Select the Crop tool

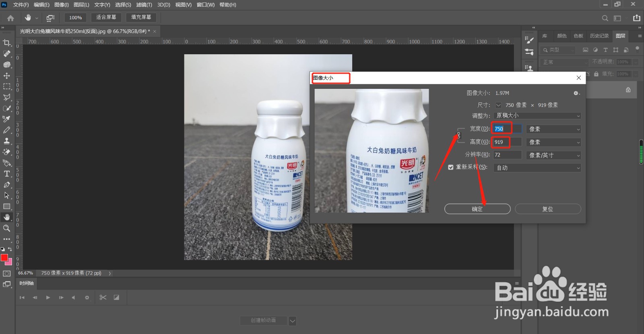click(7, 43)
